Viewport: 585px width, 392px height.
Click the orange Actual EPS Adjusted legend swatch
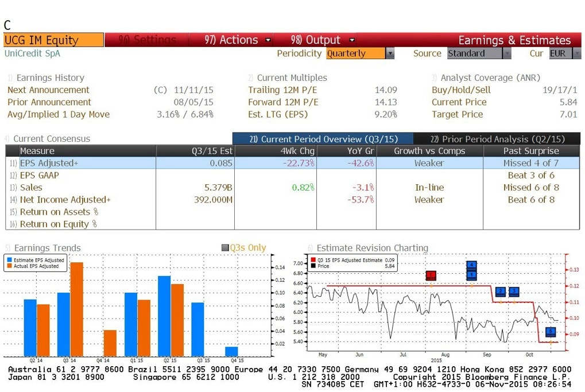(x=9, y=266)
